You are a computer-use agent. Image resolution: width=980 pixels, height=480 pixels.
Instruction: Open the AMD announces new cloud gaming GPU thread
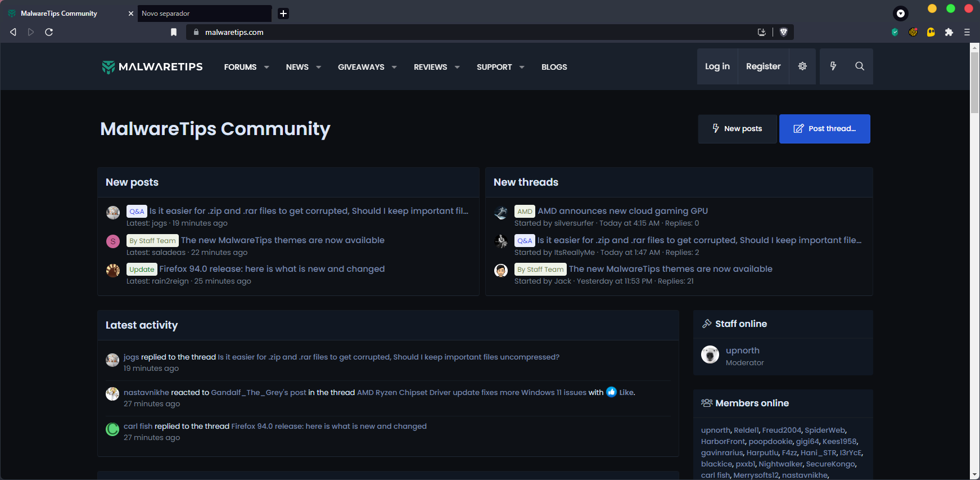(x=623, y=211)
